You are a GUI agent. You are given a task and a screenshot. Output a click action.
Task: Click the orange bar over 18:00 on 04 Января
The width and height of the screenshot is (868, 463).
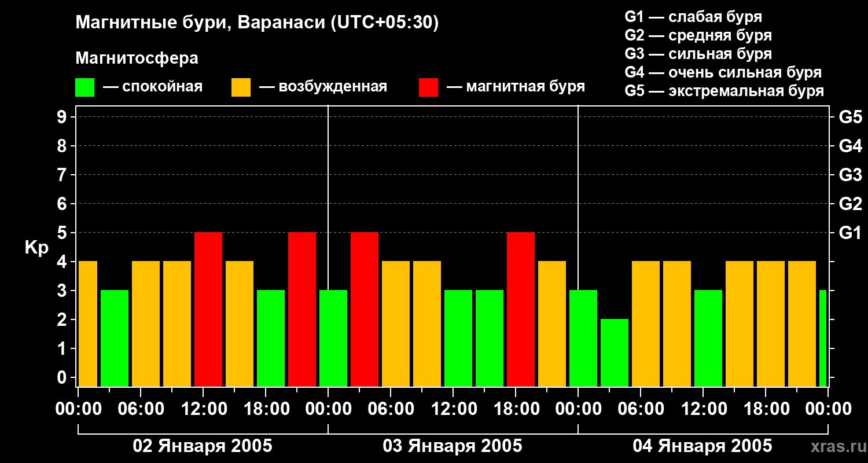tap(771, 324)
